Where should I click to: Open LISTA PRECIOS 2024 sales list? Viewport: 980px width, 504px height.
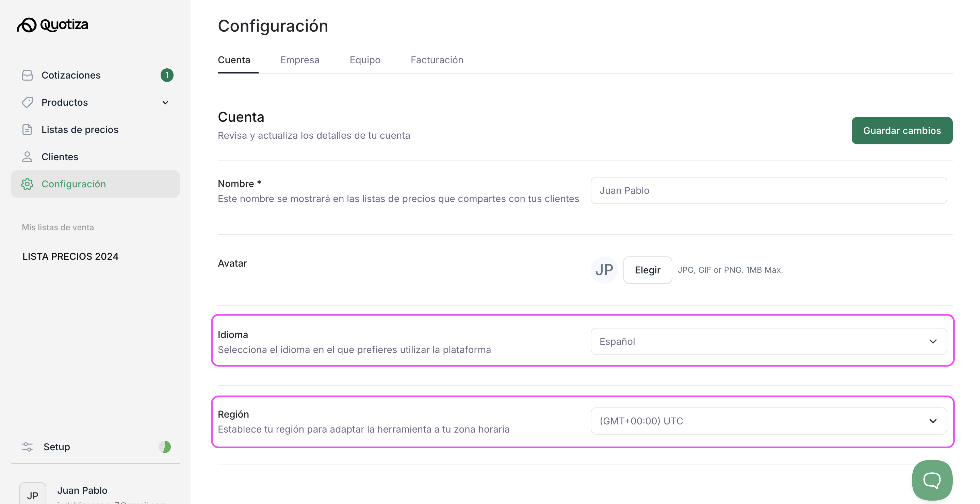tap(70, 256)
